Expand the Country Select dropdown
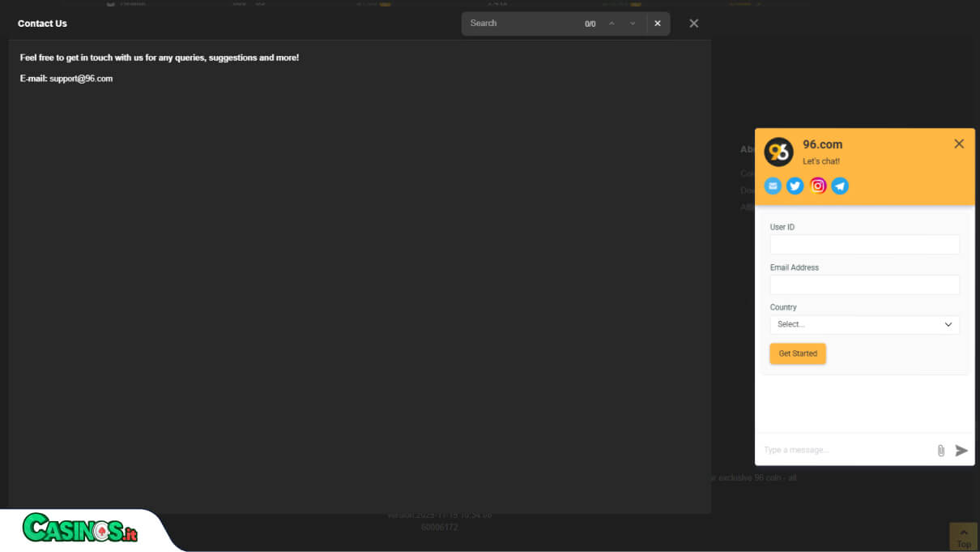980x552 pixels. [x=865, y=324]
